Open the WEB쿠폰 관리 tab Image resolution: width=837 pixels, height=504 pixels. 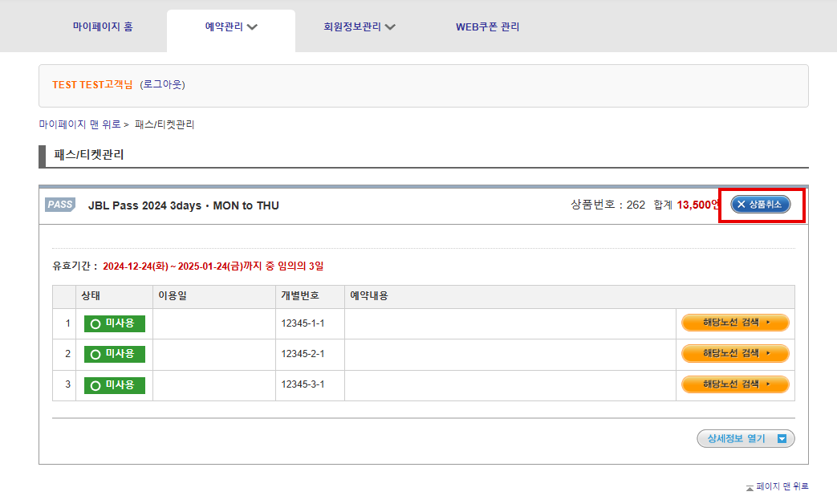pos(487,26)
